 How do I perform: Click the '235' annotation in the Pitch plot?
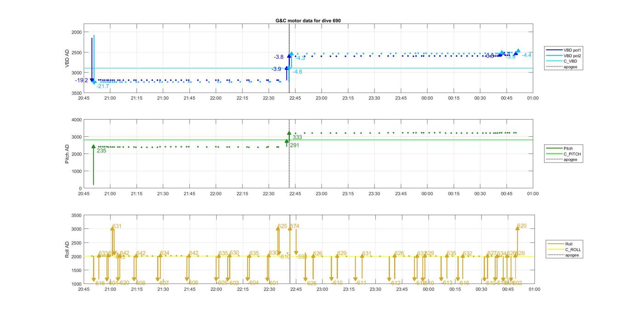[x=101, y=151]
